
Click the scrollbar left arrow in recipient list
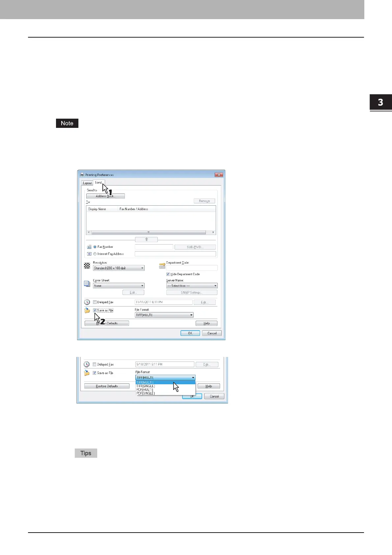(x=89, y=232)
